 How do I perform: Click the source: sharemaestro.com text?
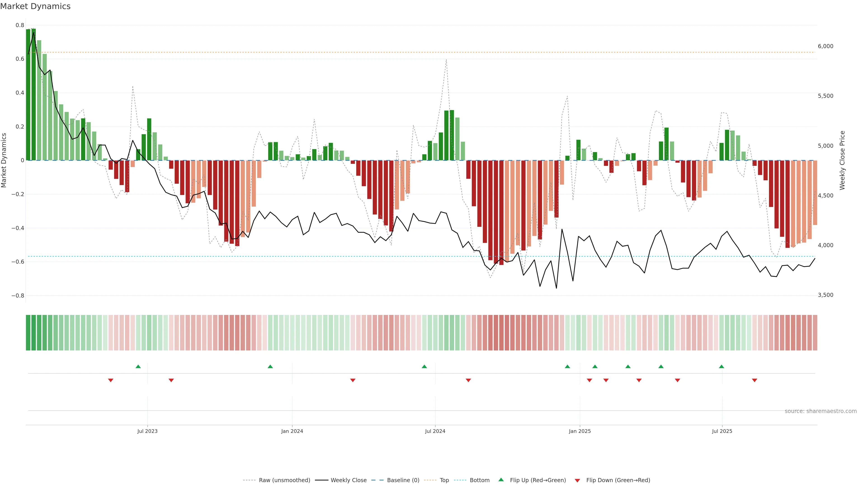pos(821,411)
